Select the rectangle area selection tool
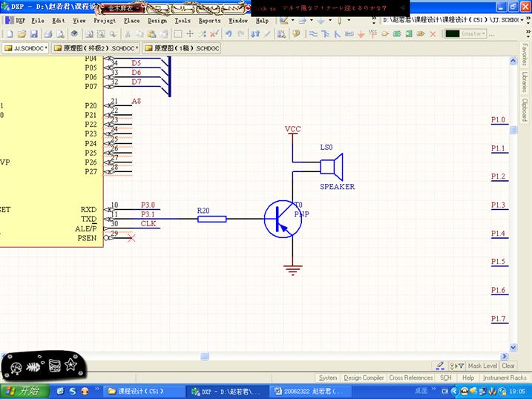The height and width of the screenshot is (399, 532). tap(178, 34)
